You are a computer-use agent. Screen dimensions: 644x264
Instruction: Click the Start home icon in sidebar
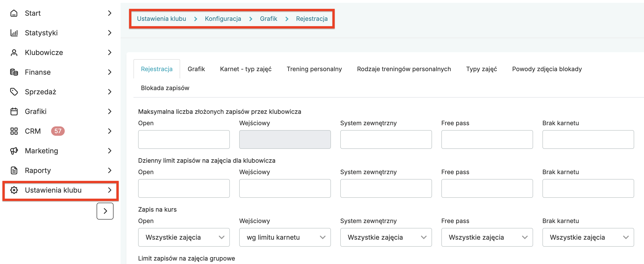pyautogui.click(x=14, y=13)
